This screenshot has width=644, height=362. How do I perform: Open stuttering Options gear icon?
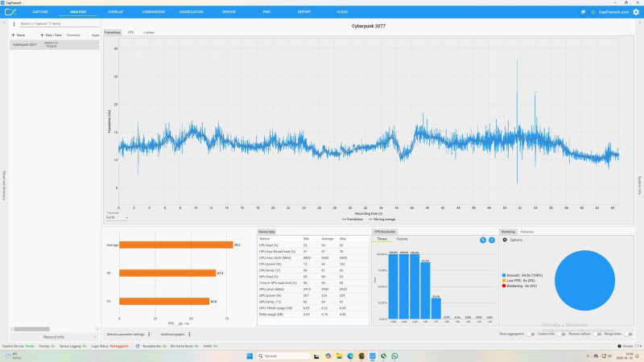[505, 240]
